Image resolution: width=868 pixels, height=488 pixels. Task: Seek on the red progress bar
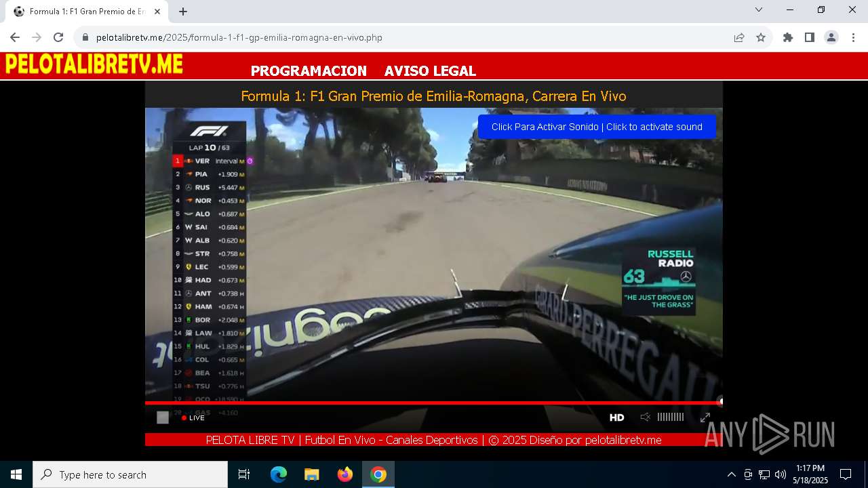pyautogui.click(x=433, y=403)
